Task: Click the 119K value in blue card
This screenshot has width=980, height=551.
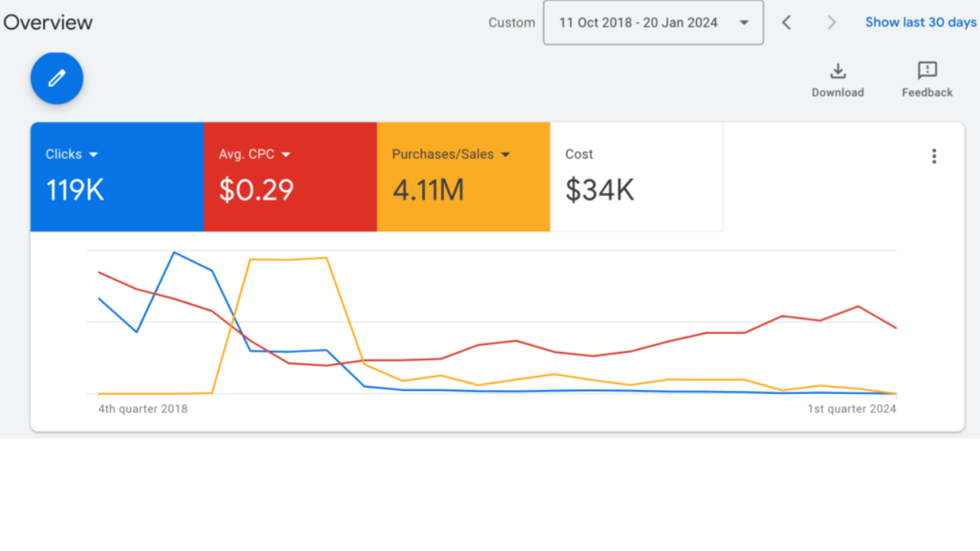Action: point(75,190)
